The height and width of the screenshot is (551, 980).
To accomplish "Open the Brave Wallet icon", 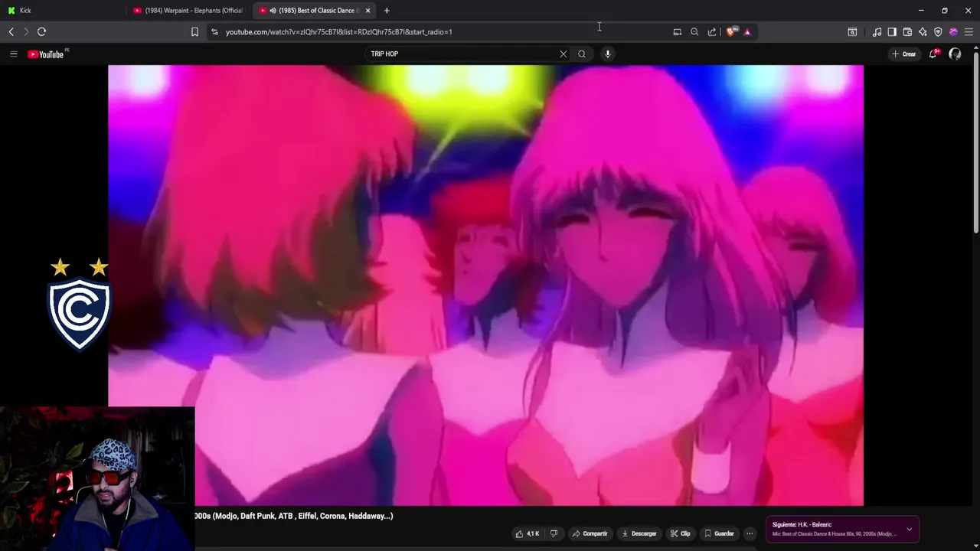I will point(907,31).
